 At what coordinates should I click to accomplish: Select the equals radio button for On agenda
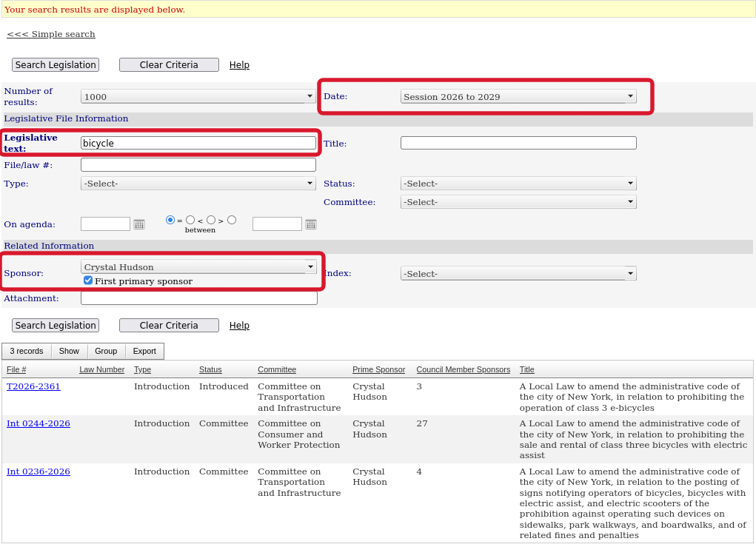point(170,220)
